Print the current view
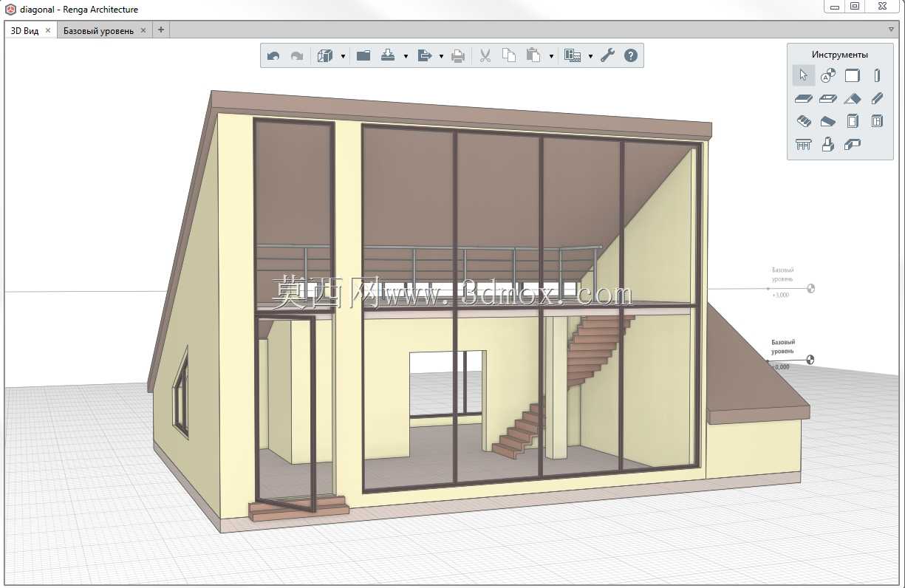This screenshot has width=905, height=588. click(x=458, y=55)
